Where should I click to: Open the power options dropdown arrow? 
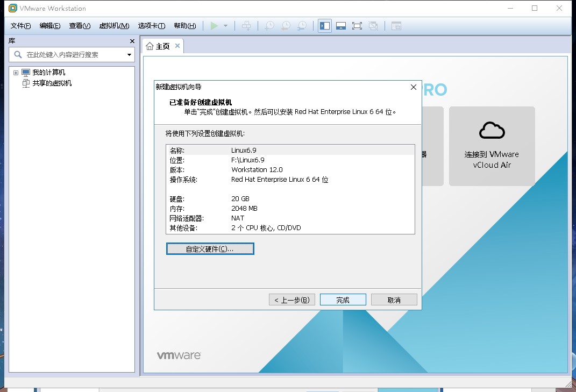[225, 26]
